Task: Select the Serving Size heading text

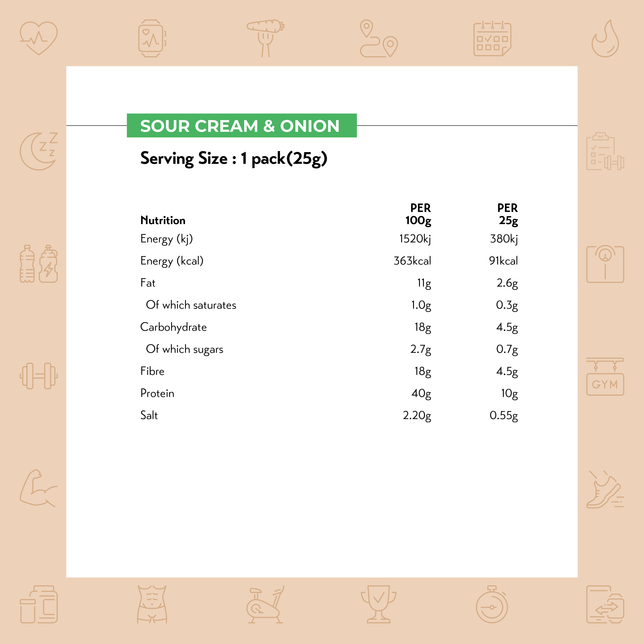Action: (234, 158)
